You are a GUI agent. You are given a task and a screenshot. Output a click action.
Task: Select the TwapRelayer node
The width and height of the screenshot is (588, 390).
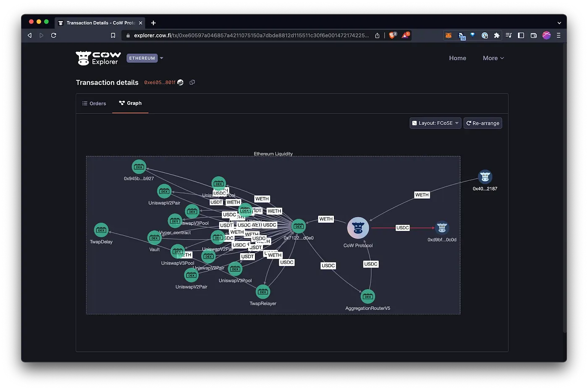[263, 291]
